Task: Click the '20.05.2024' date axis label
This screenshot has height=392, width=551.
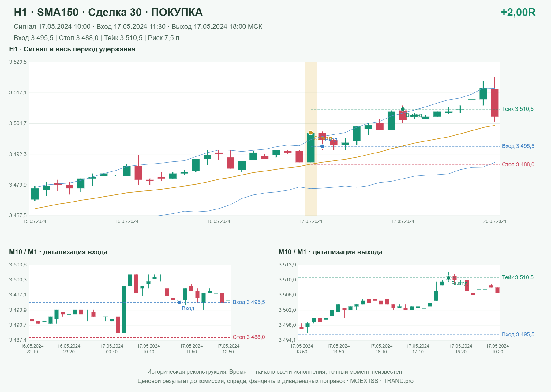Action: [x=495, y=221]
